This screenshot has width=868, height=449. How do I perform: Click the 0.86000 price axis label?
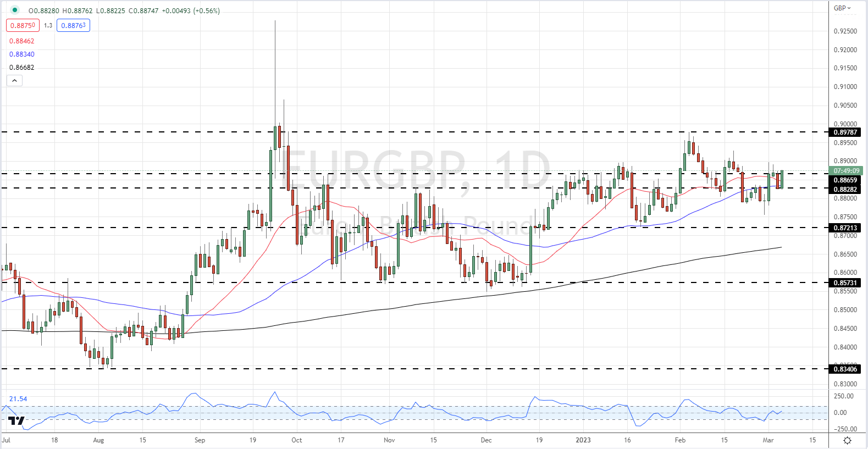[845, 273]
